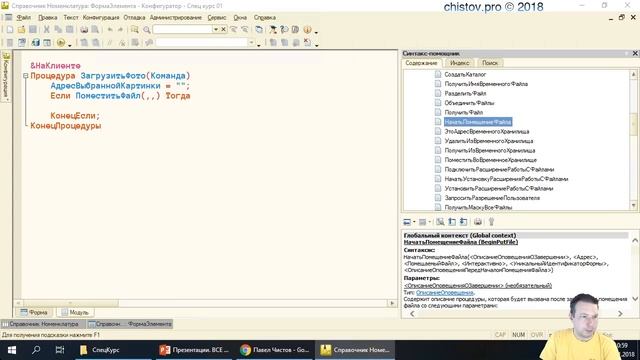Viewport: 640px width, 360px height.
Task: Select ЭтоАдресВременногоХранилища tree item
Action: 487,131
